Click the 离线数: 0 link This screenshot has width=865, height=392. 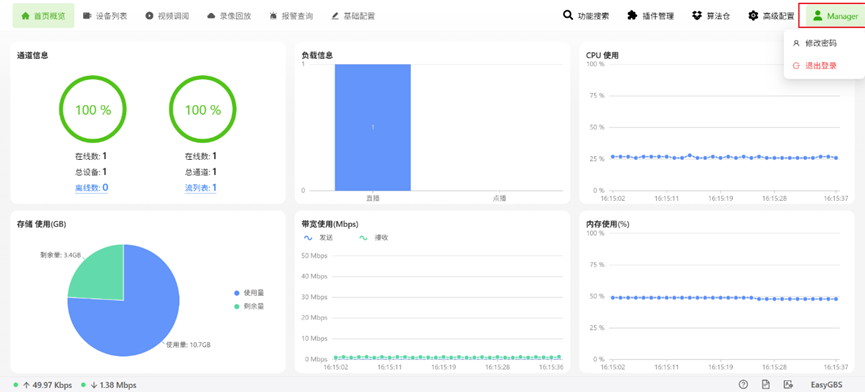[x=92, y=187]
